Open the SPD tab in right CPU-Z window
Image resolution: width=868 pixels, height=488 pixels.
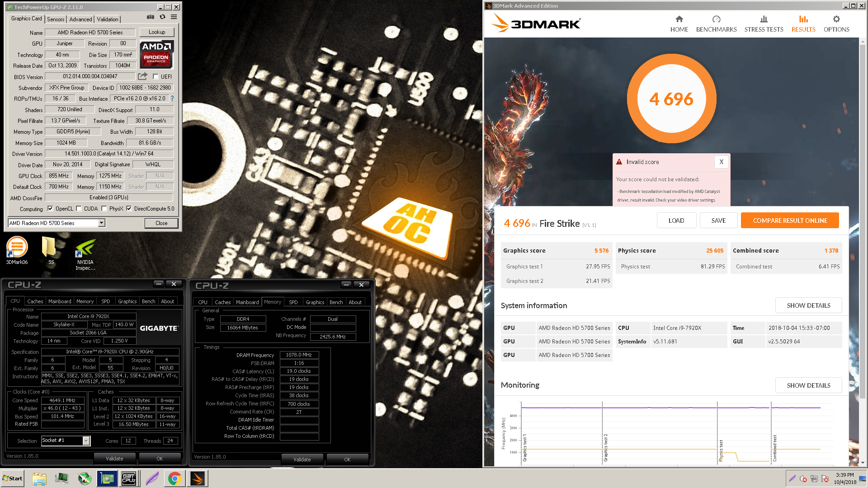pyautogui.click(x=293, y=302)
